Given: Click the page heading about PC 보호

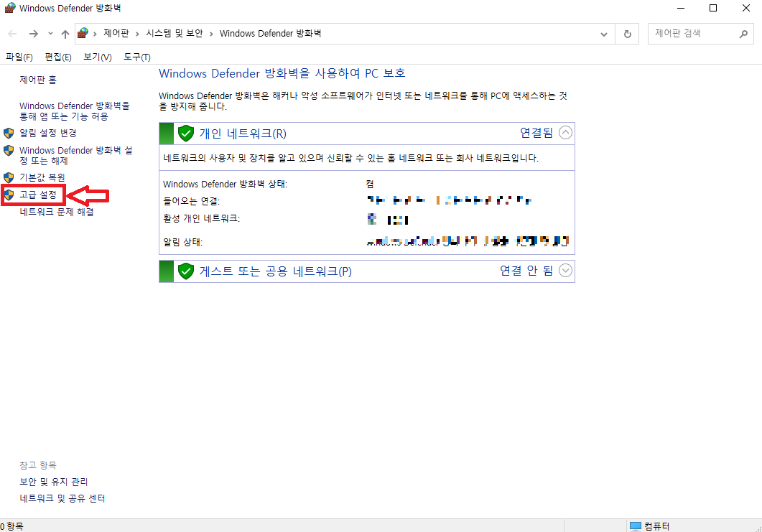Looking at the screenshot, I should pos(282,73).
